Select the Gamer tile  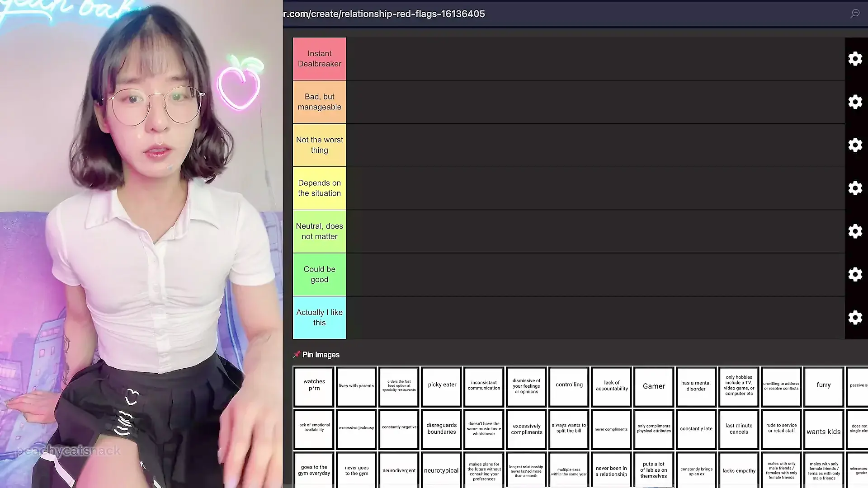coord(654,386)
